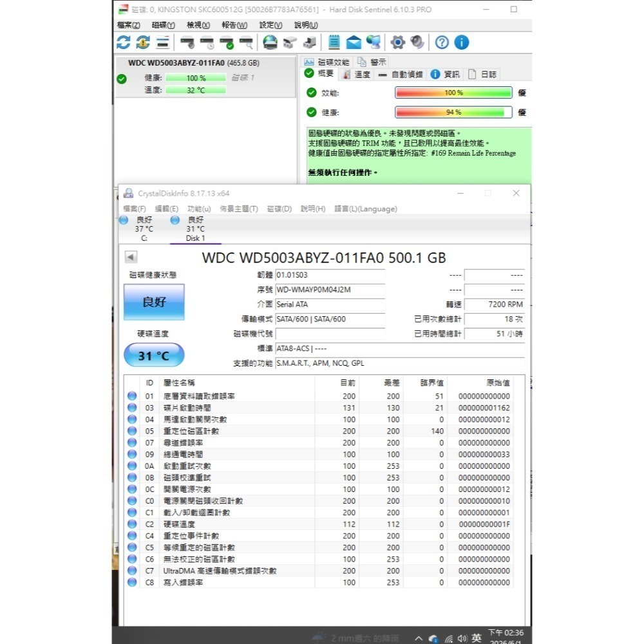Image resolution: width=644 pixels, height=644 pixels.
Task: Click the back arrow button in CrystalDiskInfo
Action: click(x=131, y=257)
